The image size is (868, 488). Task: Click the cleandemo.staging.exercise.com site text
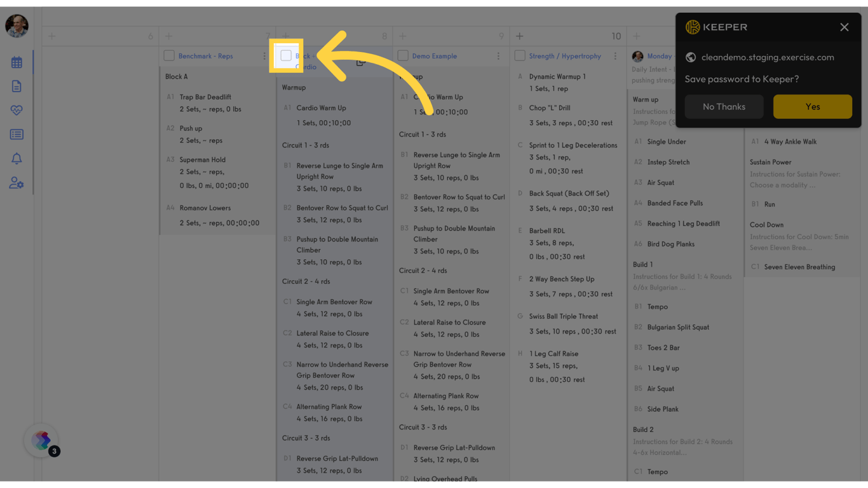coord(768,57)
